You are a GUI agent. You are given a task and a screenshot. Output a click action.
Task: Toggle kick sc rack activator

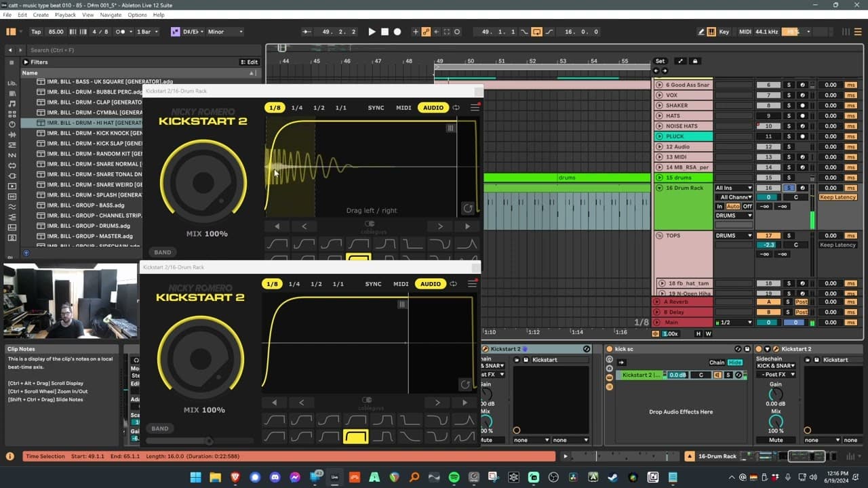click(610, 349)
